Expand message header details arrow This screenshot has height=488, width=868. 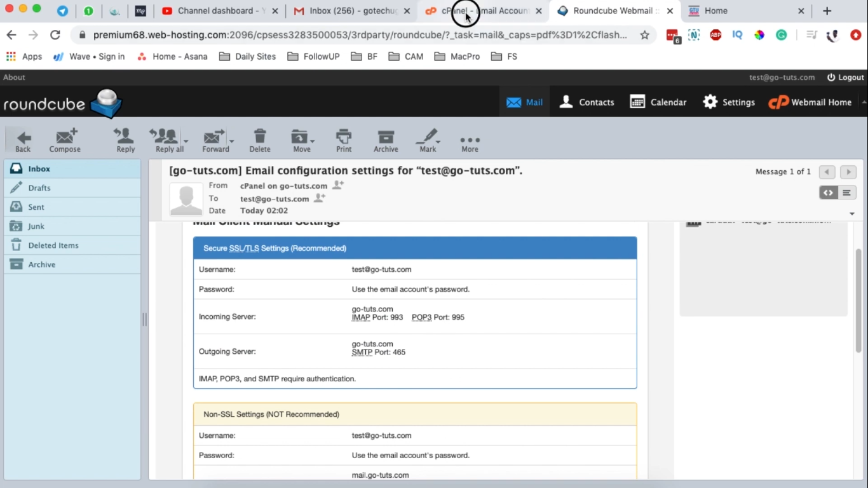(852, 213)
